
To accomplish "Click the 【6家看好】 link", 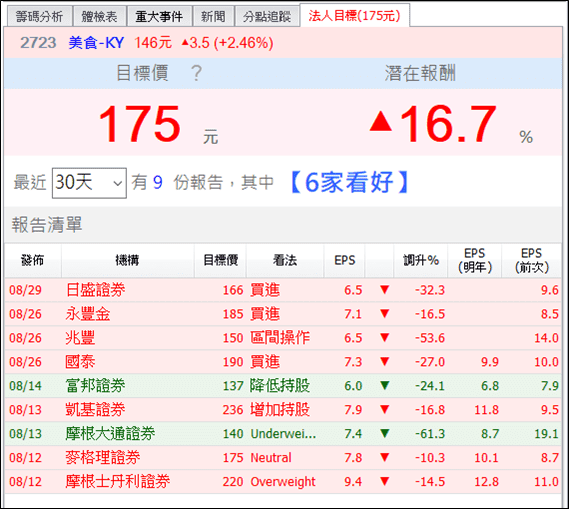I will pos(349,182).
